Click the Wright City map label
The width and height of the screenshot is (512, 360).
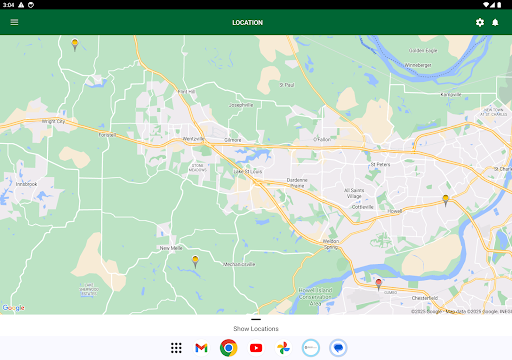click(x=53, y=121)
